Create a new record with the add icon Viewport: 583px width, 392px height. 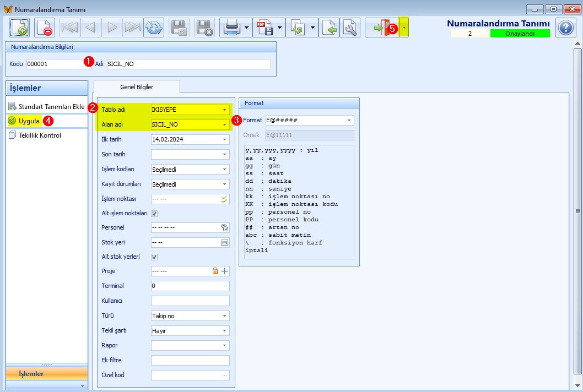19,28
